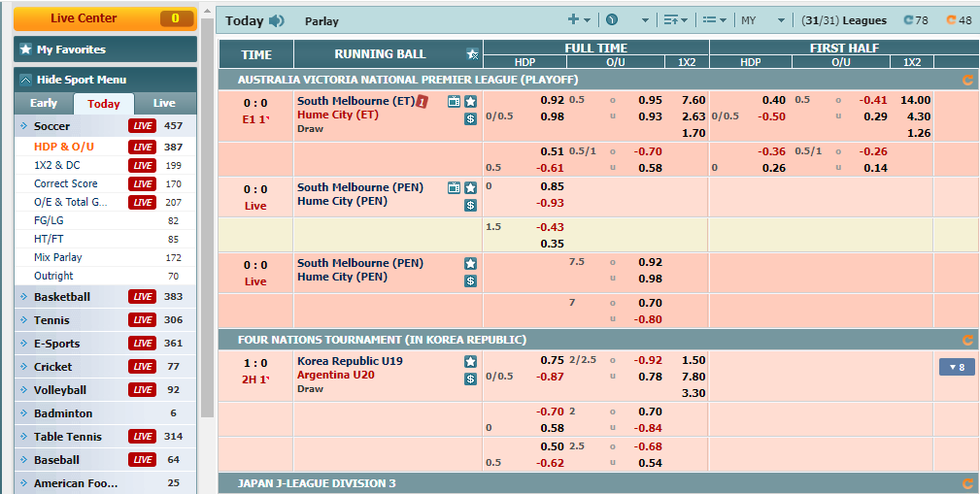Click the dollar icon for Korea Republic U19
Image resolution: width=980 pixels, height=494 pixels.
point(470,379)
